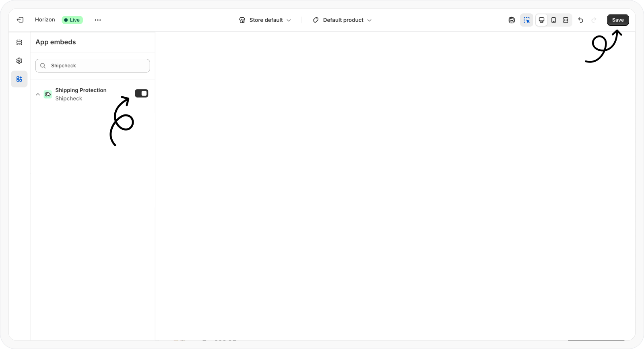Viewport: 644px width, 349px height.
Task: Save the theme changes
Action: point(618,20)
